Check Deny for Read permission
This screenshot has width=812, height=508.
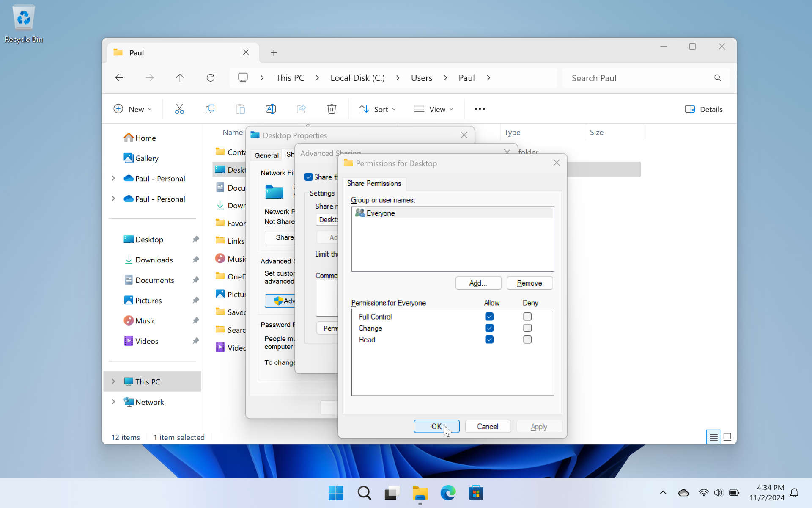(527, 340)
